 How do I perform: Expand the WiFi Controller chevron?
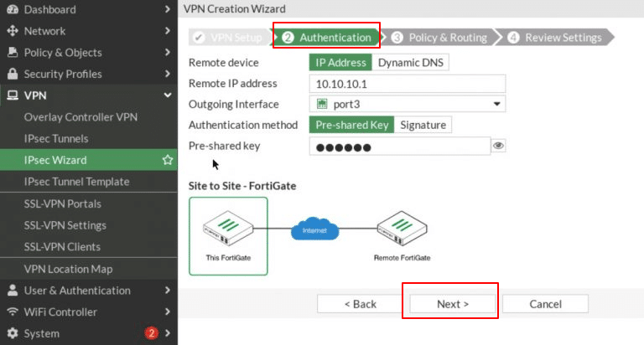[167, 312]
